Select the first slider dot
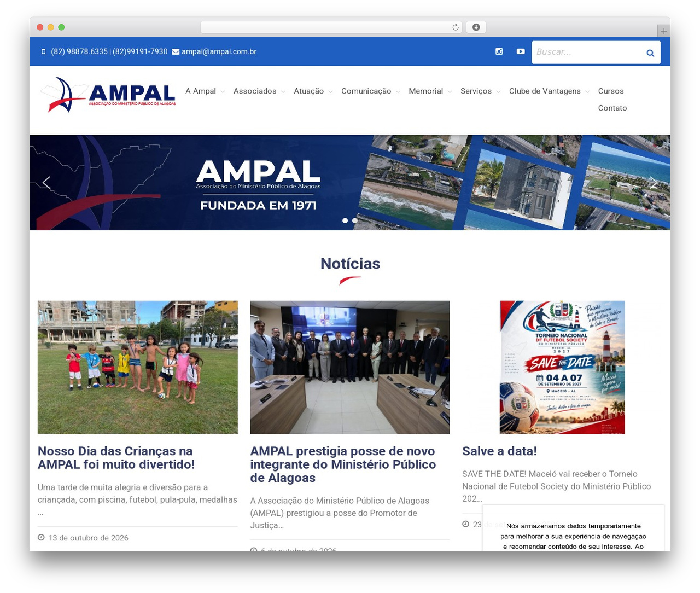This screenshot has width=700, height=593. [345, 220]
